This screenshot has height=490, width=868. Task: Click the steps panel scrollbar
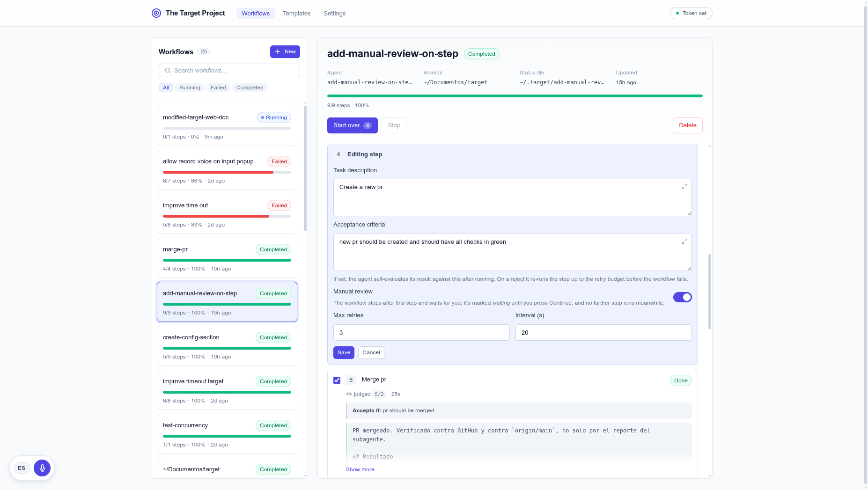pos(710,292)
